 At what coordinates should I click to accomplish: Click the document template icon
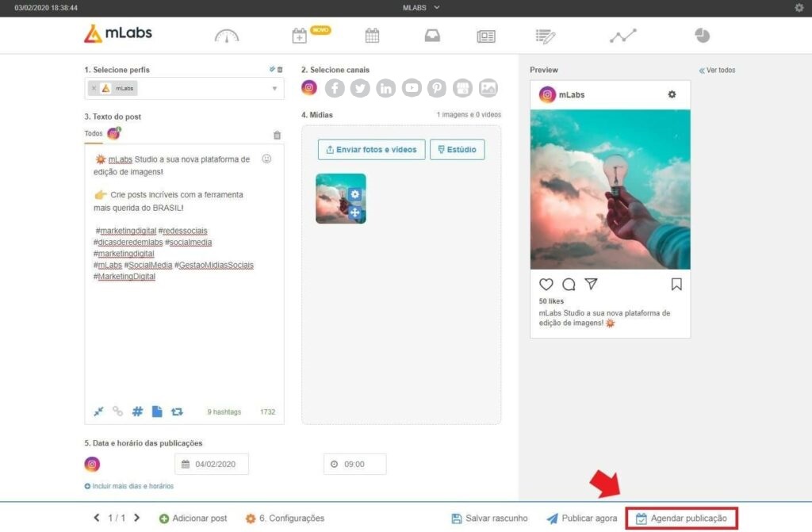pos(157,411)
